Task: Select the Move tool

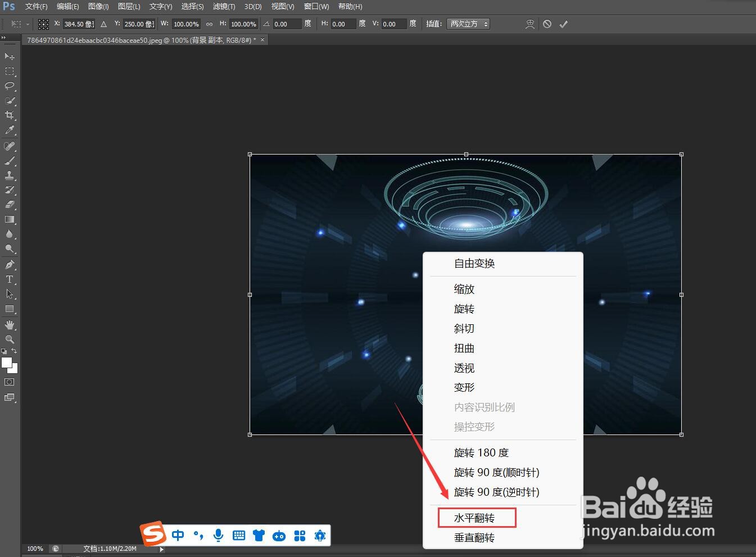Action: [9, 56]
